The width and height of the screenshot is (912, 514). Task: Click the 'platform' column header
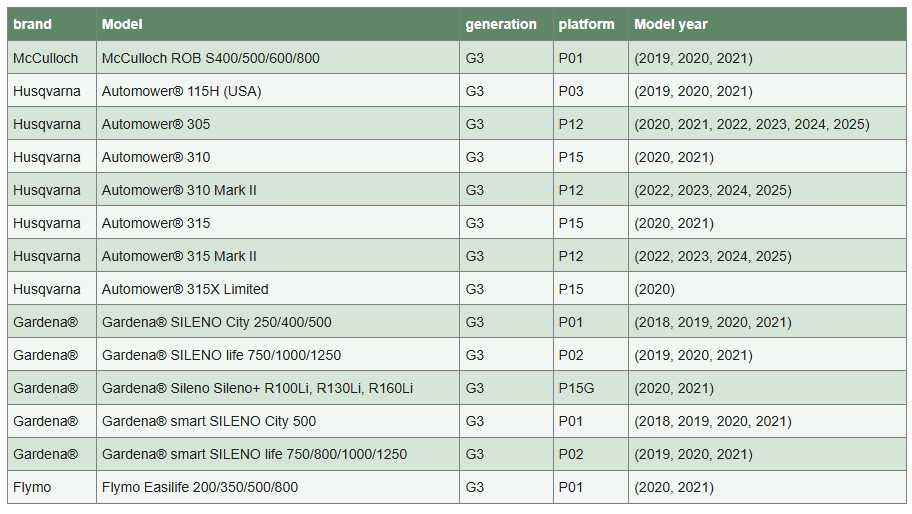[590, 24]
